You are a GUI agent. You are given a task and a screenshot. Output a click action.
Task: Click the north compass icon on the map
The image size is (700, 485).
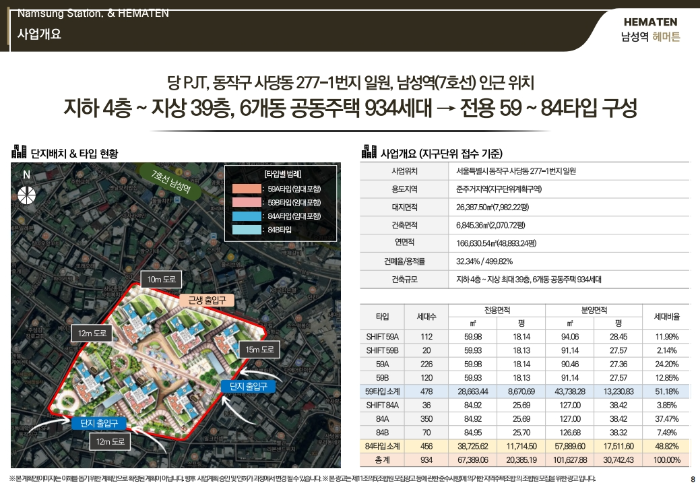26,195
